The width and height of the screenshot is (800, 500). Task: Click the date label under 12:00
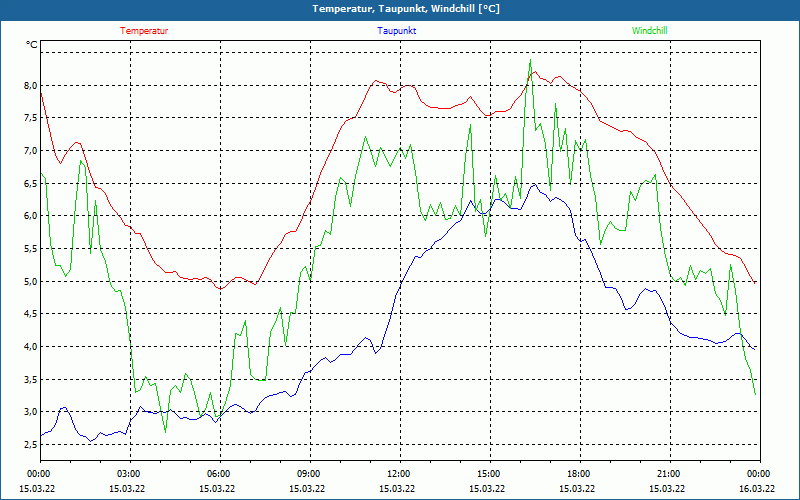397,488
